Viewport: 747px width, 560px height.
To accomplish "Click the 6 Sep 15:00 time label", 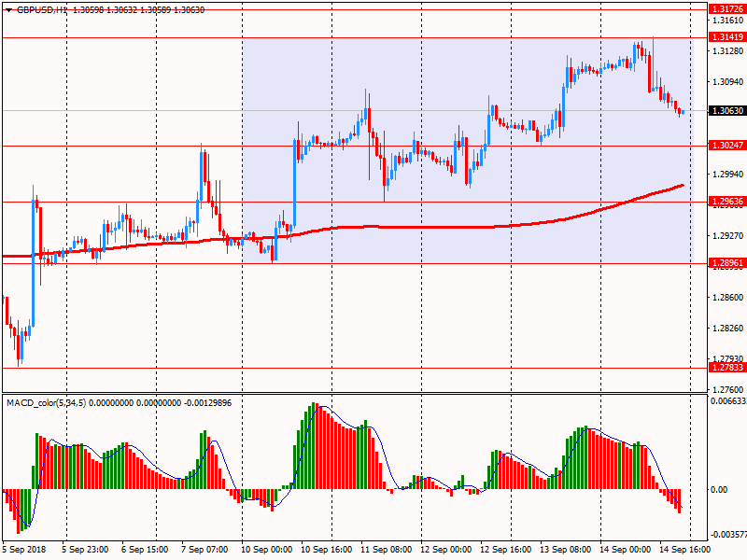I will 145,550.
